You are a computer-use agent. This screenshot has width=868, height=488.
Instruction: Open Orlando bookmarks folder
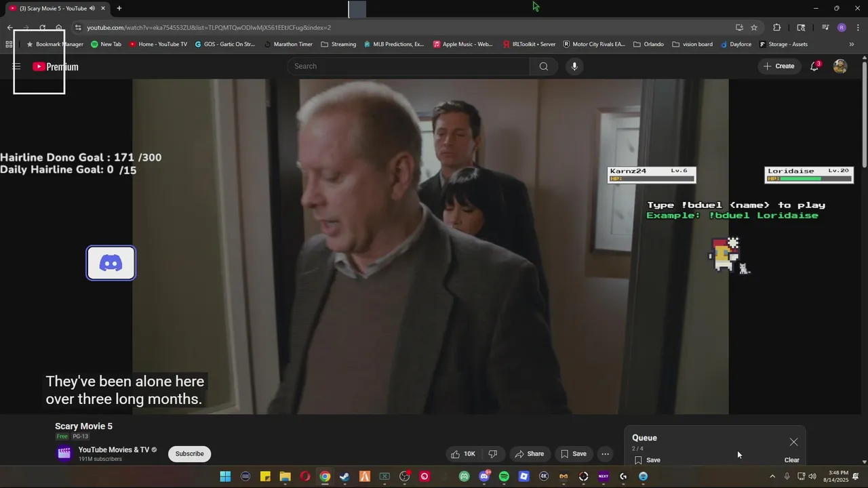coord(648,45)
